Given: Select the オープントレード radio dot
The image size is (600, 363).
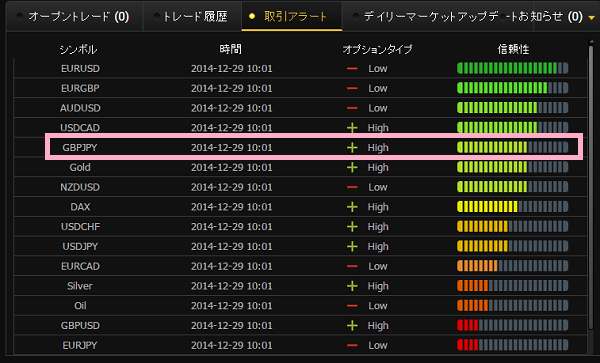Looking at the screenshot, I should [20, 16].
